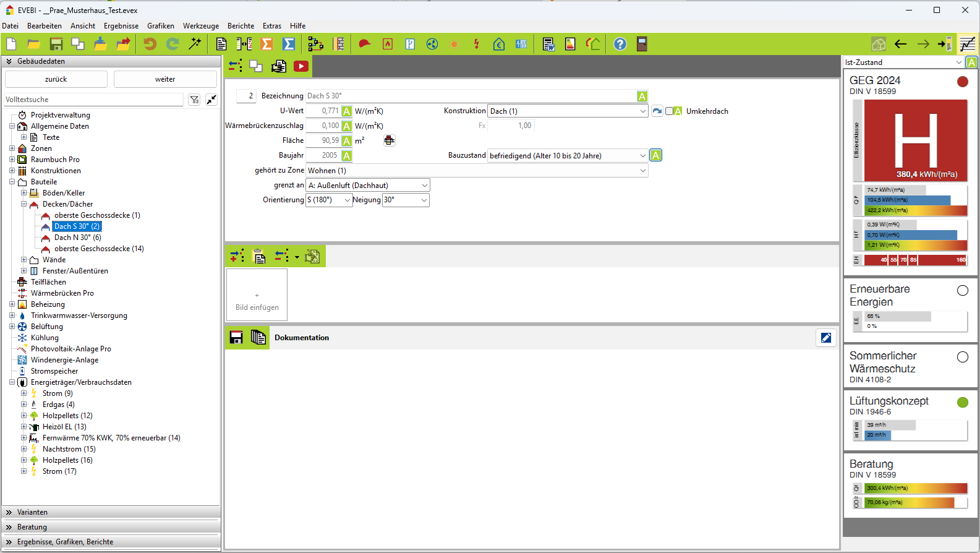980x553 pixels.
Task: Click the magic wand wizard icon
Action: click(195, 44)
